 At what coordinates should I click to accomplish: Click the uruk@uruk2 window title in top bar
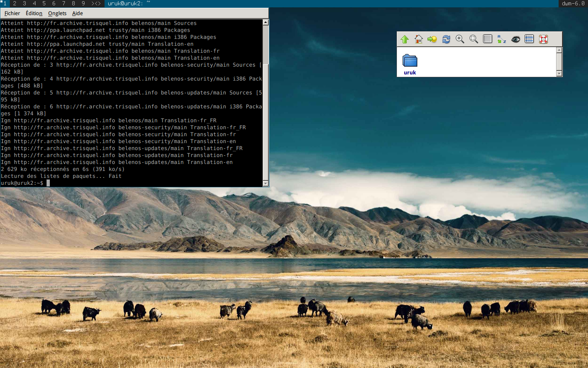(129, 4)
